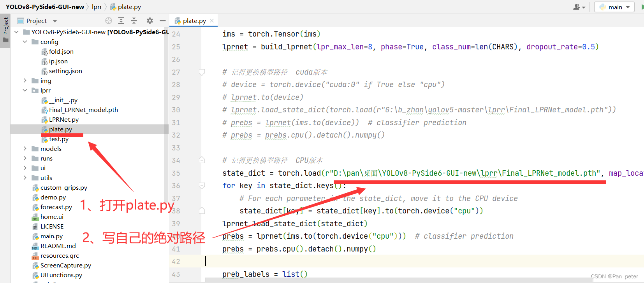644x283 pixels.
Task: Open Project panel settings gear
Action: coord(150,21)
